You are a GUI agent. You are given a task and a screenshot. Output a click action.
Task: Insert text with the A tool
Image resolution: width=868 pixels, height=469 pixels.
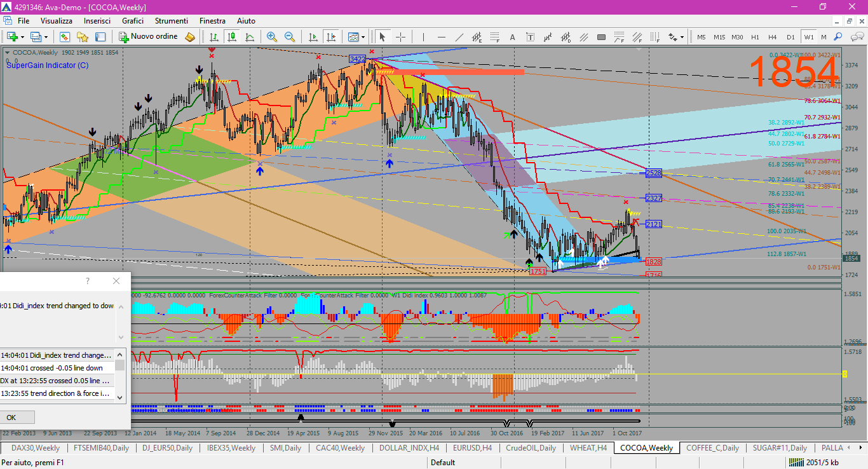tap(512, 37)
